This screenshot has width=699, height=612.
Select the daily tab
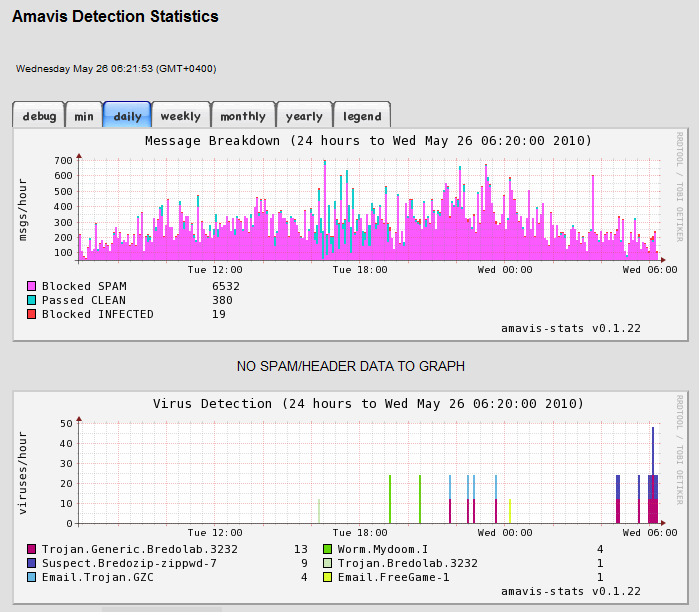[127, 115]
